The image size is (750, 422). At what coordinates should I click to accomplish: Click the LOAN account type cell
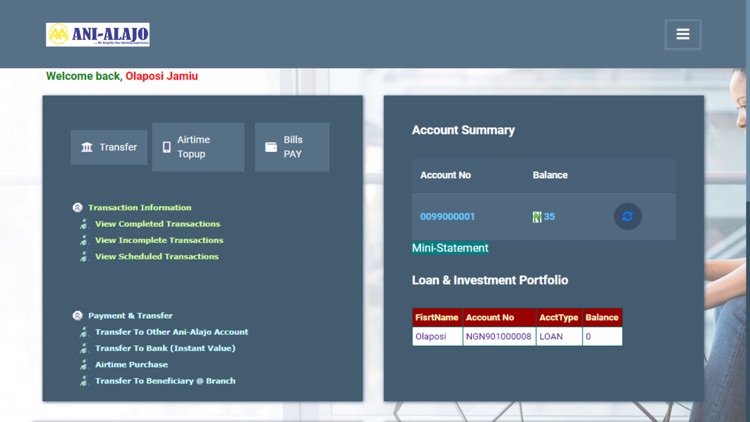click(x=559, y=336)
